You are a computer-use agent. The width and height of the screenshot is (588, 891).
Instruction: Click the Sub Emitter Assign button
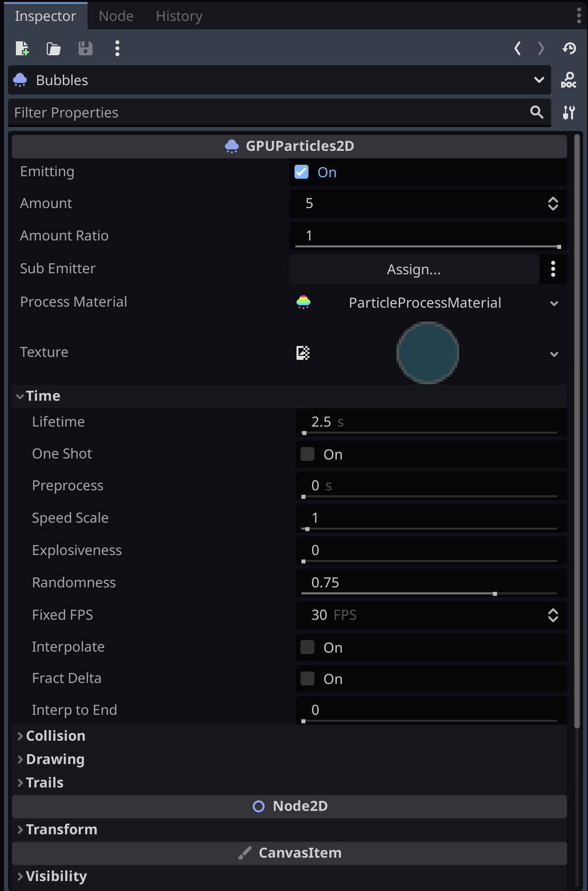pos(414,269)
